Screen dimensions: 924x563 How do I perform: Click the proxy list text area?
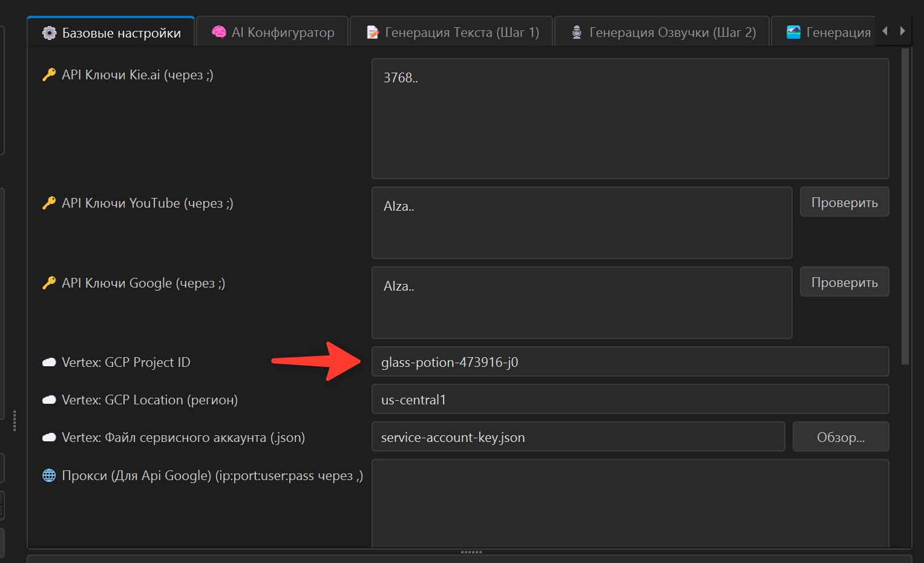pos(630,504)
